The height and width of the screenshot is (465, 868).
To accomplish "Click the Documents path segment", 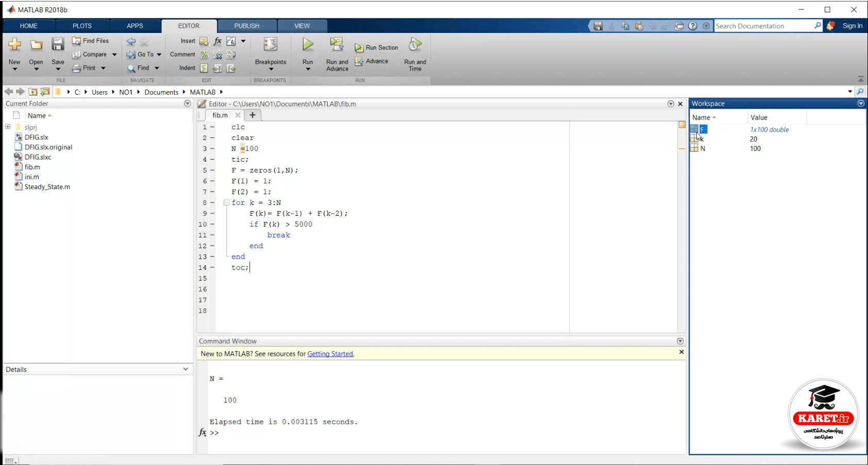I will click(x=161, y=92).
